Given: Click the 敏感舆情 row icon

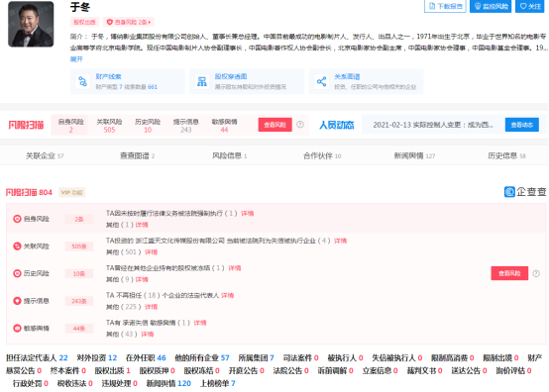Looking at the screenshot, I should (x=17, y=328).
